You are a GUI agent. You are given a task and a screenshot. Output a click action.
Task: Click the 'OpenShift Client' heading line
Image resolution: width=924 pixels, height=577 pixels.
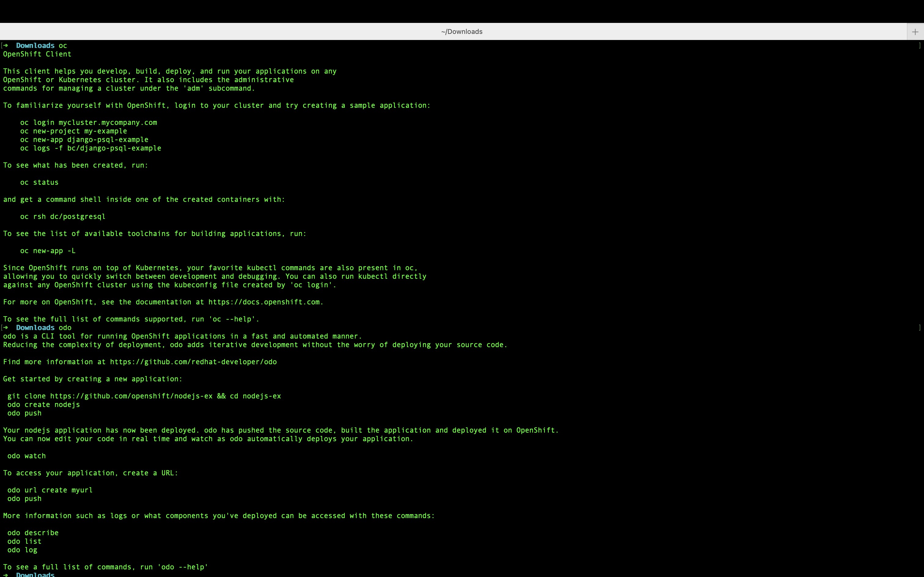[x=37, y=54]
